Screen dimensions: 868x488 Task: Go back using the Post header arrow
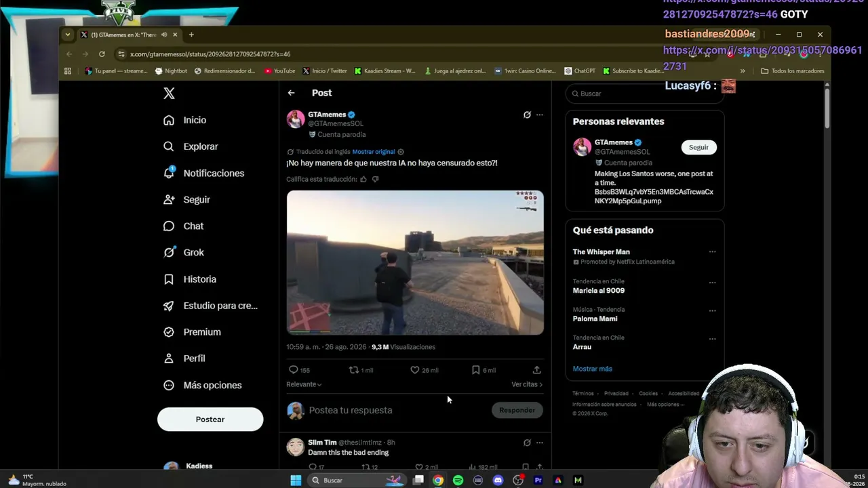291,93
